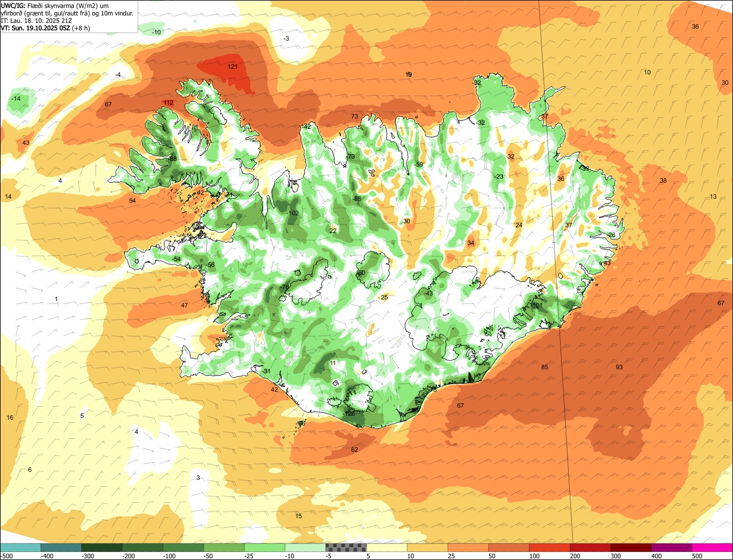Click the map value '6' in the southwest ocean

(30, 470)
